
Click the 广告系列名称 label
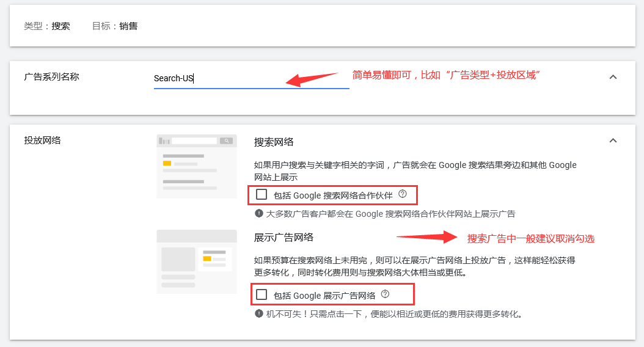click(52, 77)
